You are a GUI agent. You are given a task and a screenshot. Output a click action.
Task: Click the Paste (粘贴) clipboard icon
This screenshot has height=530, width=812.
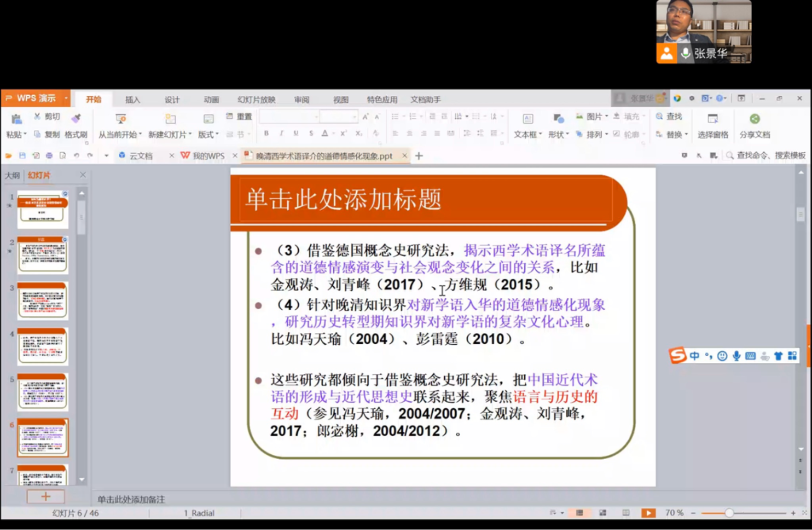click(16, 119)
